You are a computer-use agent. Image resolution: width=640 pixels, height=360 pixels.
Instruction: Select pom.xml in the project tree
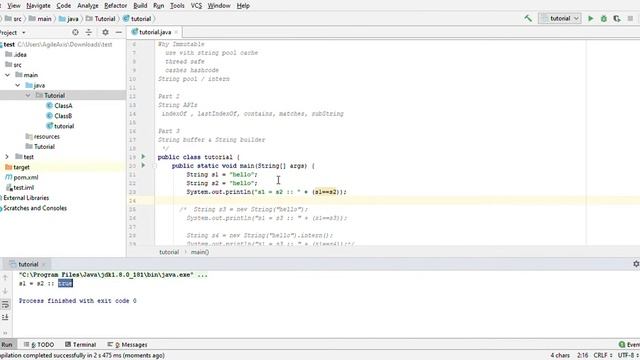pos(26,177)
